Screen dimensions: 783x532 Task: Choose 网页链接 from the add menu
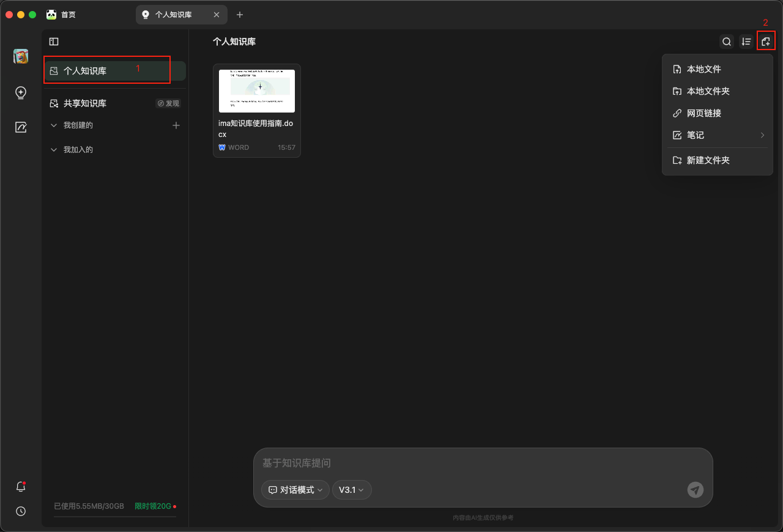[x=703, y=113]
